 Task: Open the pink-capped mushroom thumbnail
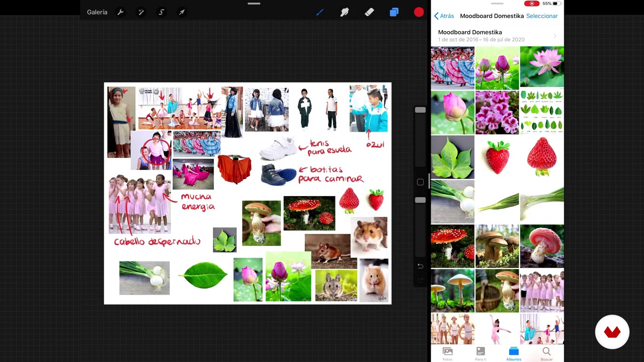(542, 246)
